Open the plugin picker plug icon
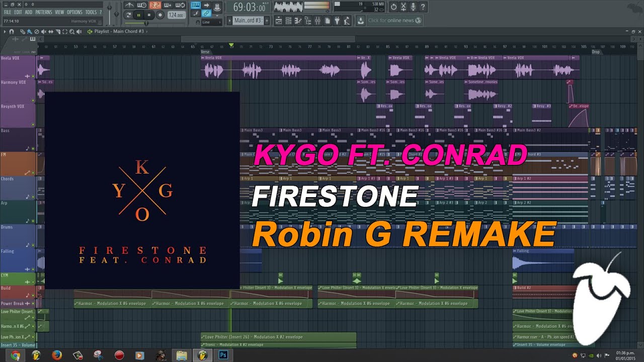This screenshot has width=644, height=362. pos(337,21)
